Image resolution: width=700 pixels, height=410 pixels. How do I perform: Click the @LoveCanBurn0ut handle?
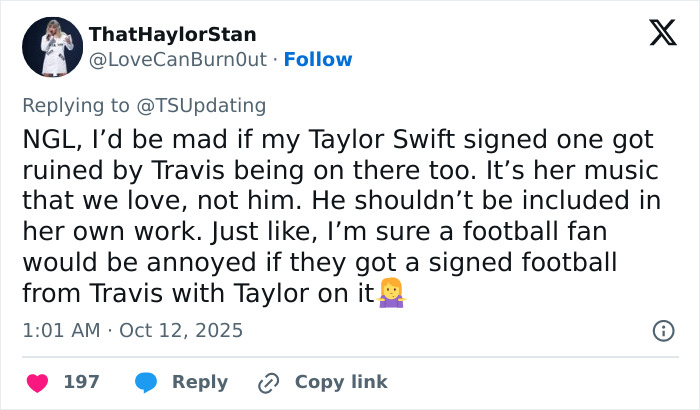click(x=178, y=59)
